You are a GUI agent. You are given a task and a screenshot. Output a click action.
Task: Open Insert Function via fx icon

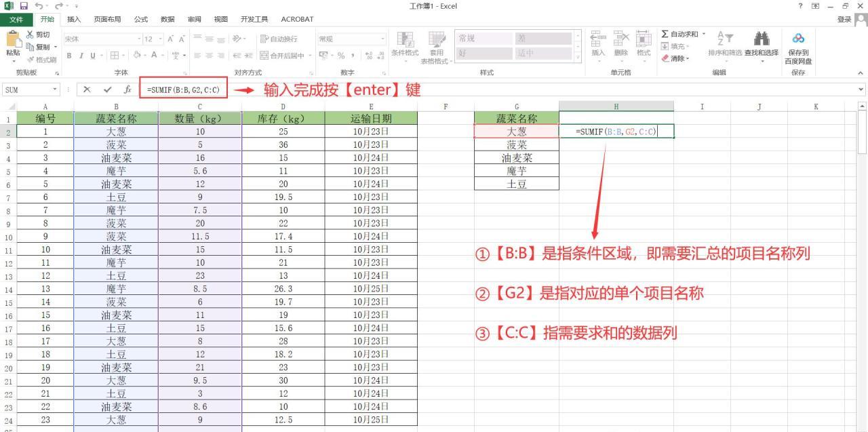[x=127, y=90]
